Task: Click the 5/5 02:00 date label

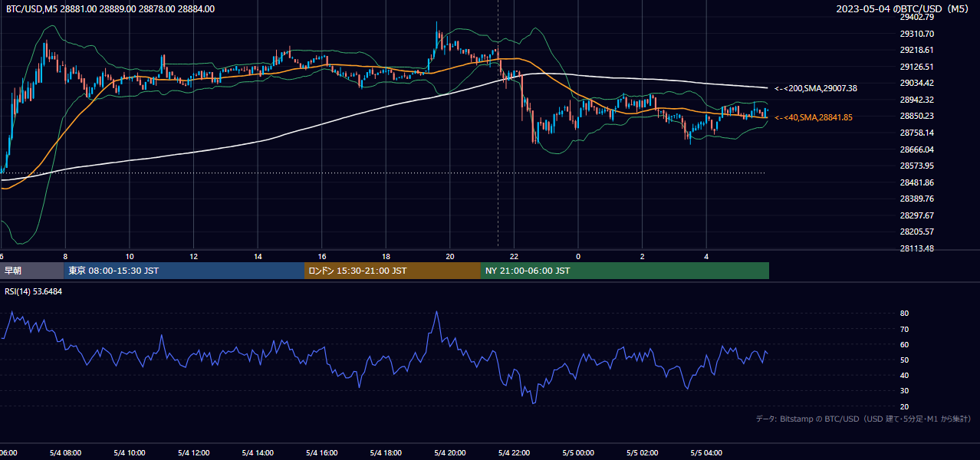Action: 642,453
